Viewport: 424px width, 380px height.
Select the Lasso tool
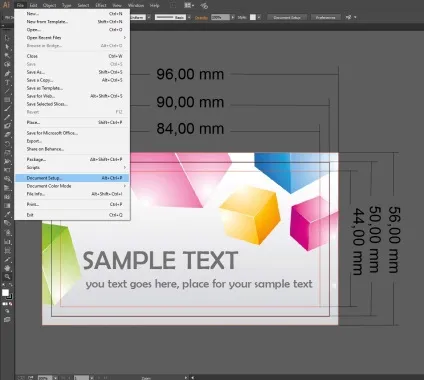pos(7,64)
